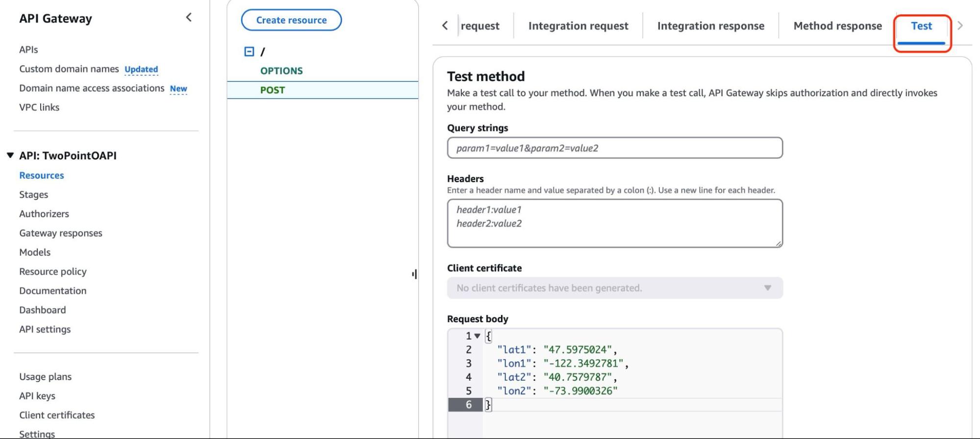Open the Client certificate dropdown
This screenshot has height=439, width=980.
pos(615,288)
